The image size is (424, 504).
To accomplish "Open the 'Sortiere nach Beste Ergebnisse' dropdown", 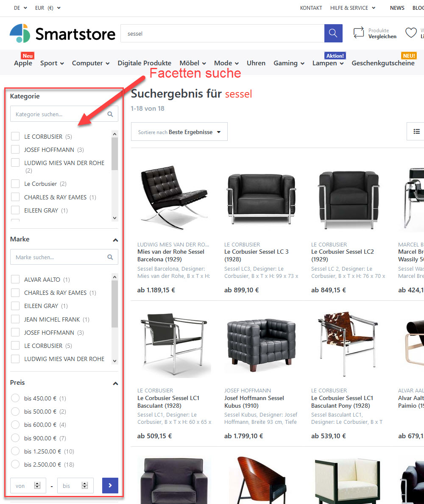I will (x=179, y=132).
